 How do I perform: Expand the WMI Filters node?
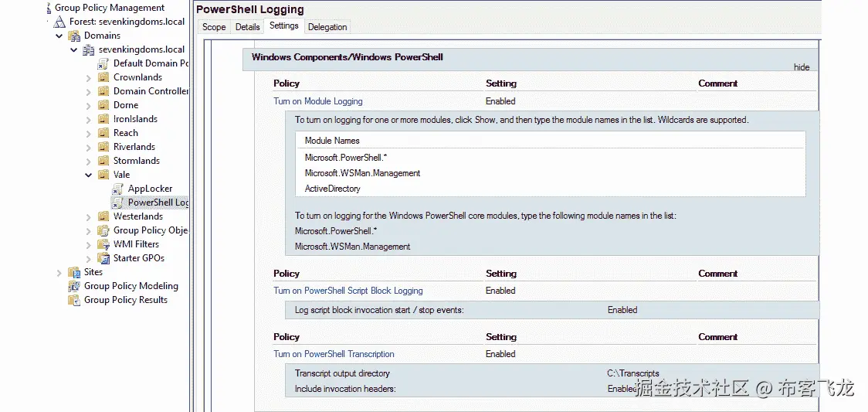click(89, 245)
